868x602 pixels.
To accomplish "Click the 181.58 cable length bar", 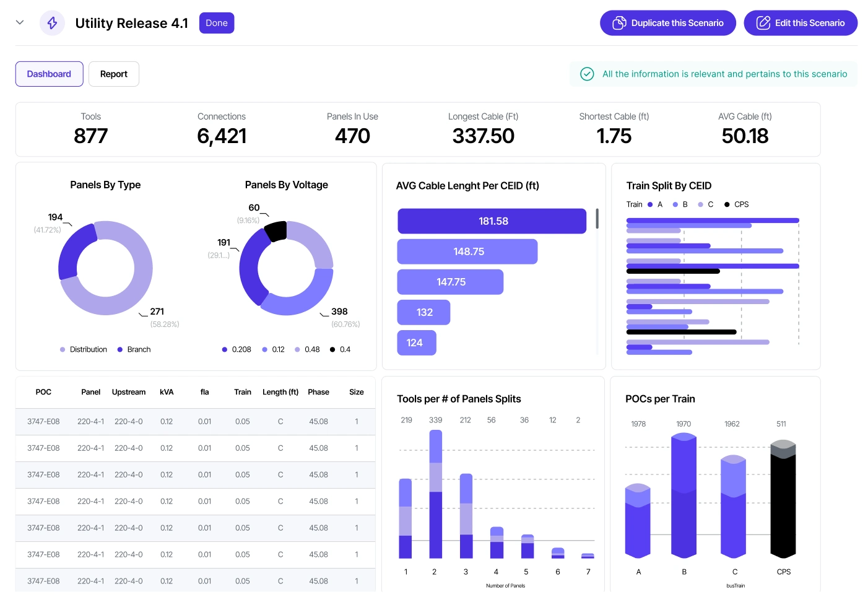I will coord(492,221).
